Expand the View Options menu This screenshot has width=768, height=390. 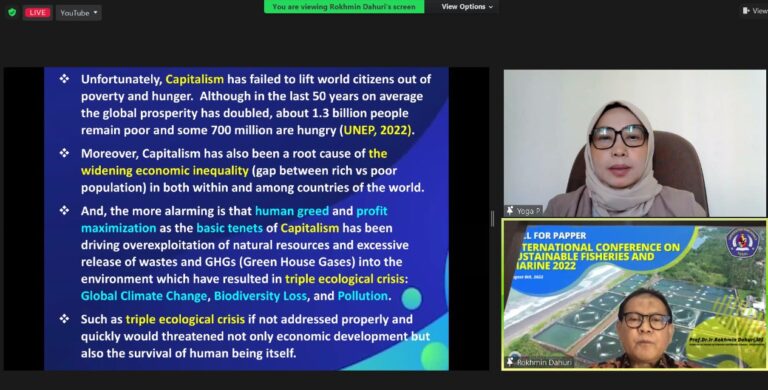pos(467,6)
